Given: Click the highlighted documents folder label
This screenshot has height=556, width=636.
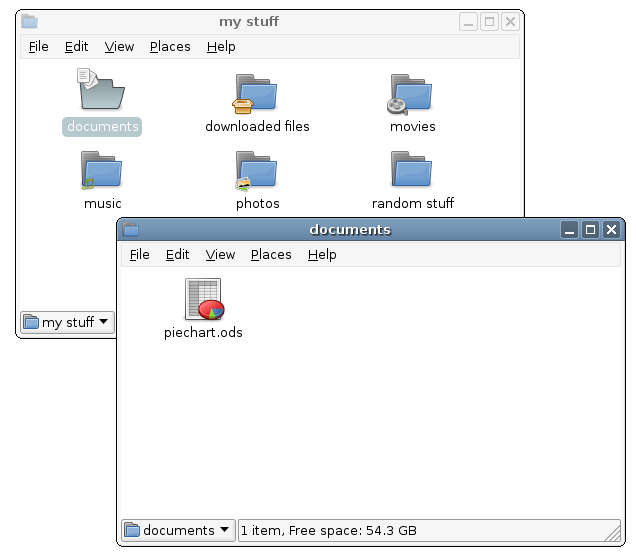Looking at the screenshot, I should (102, 127).
